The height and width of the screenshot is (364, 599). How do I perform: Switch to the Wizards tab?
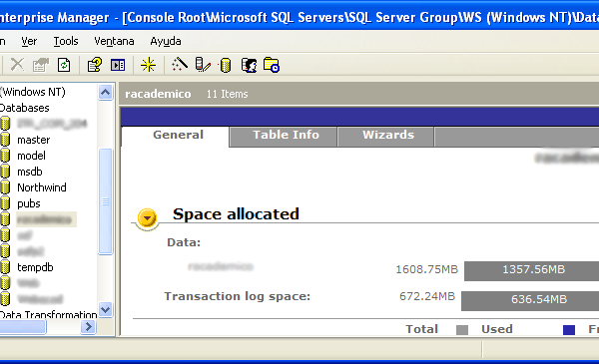click(x=385, y=137)
